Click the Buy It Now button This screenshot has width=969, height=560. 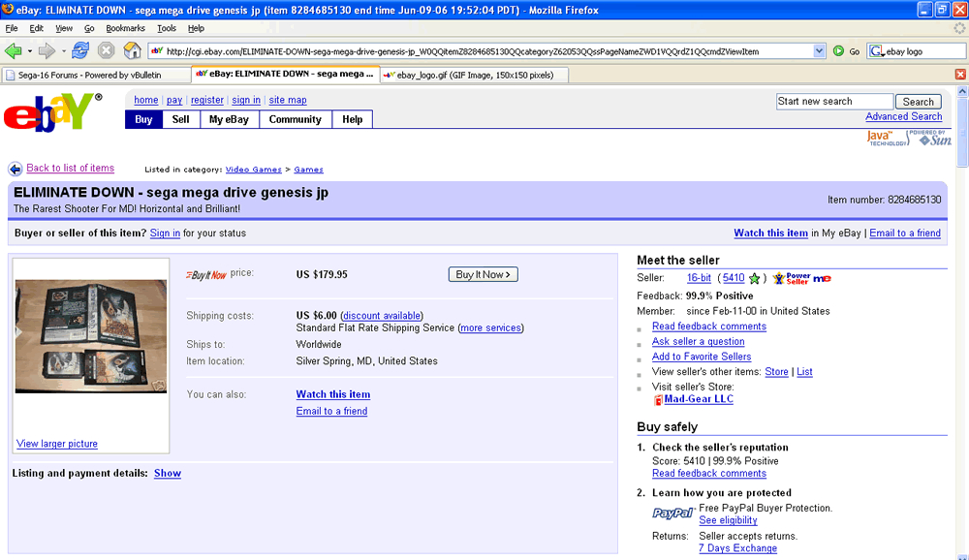(484, 274)
